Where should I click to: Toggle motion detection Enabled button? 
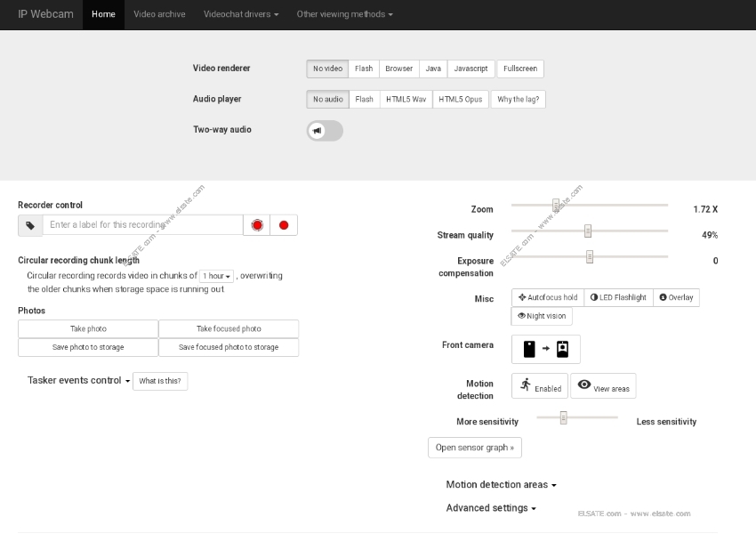click(x=540, y=386)
